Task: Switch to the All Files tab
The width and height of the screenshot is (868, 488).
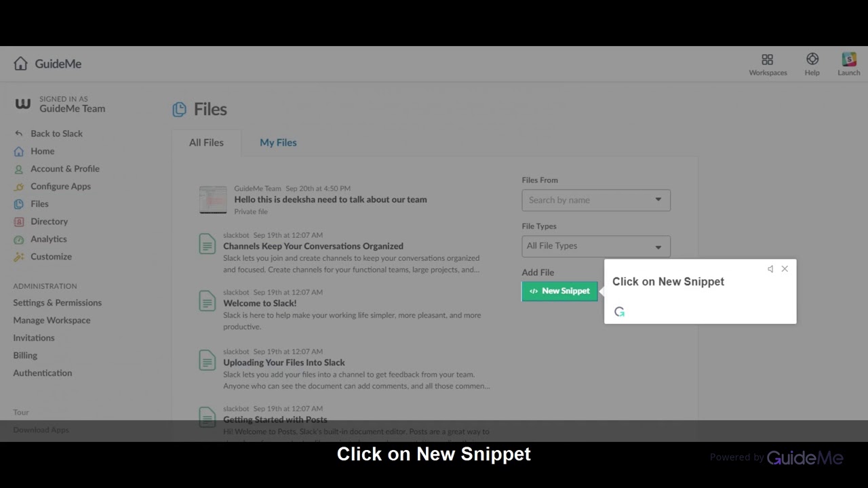Action: (x=206, y=142)
